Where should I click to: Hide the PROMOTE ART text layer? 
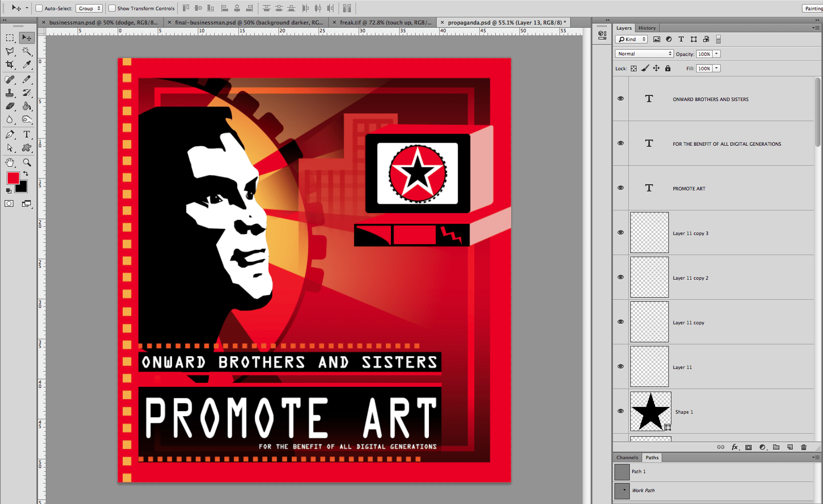click(621, 188)
